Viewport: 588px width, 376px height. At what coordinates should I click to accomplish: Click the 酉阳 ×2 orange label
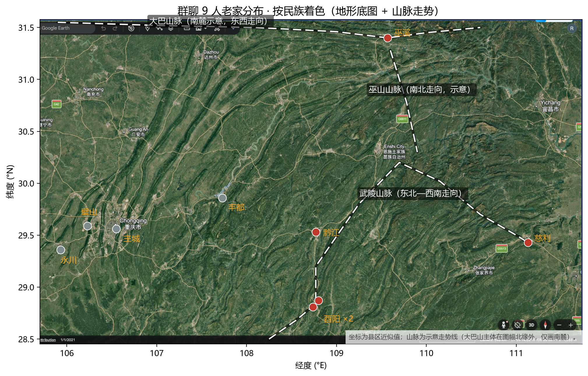click(338, 319)
